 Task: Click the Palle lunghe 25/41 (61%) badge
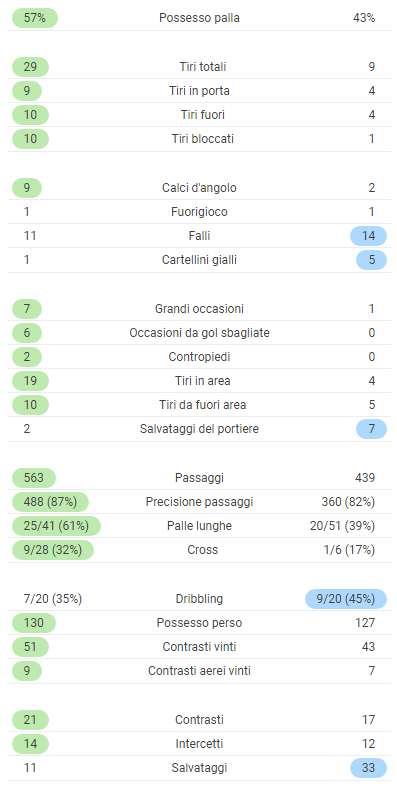[x=56, y=526]
